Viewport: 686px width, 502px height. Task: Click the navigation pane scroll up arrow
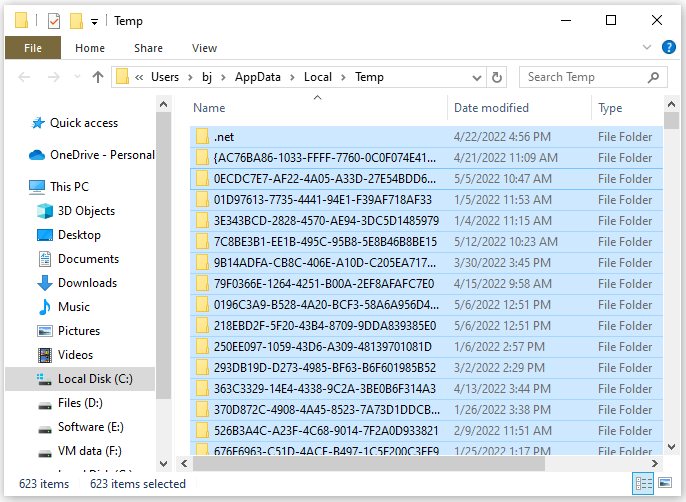[164, 104]
